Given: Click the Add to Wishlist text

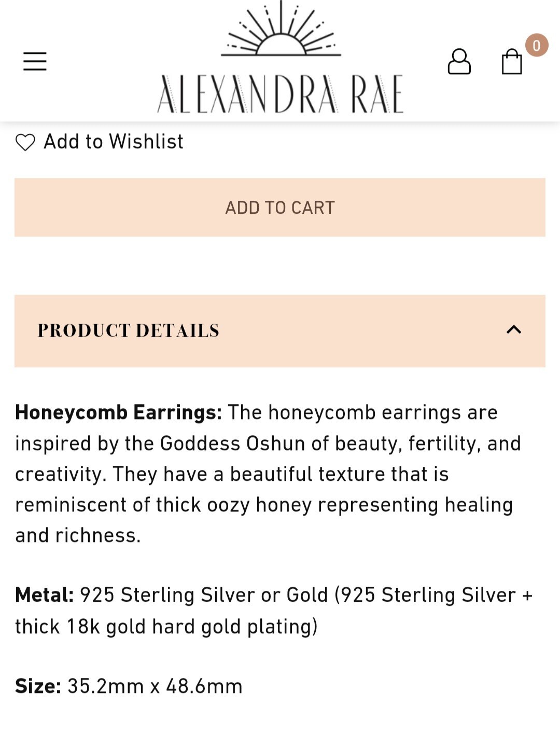Looking at the screenshot, I should click(113, 142).
